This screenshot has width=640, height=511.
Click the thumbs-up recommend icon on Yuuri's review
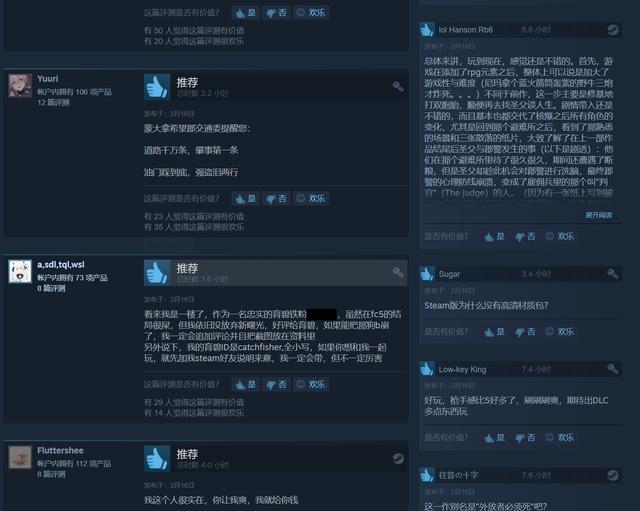coord(157,87)
